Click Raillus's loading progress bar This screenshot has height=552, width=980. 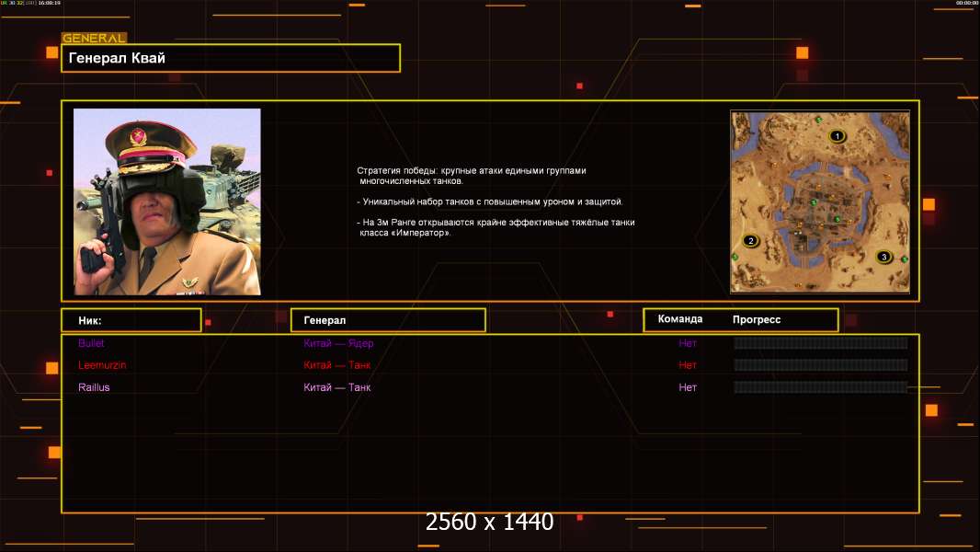pyautogui.click(x=820, y=387)
